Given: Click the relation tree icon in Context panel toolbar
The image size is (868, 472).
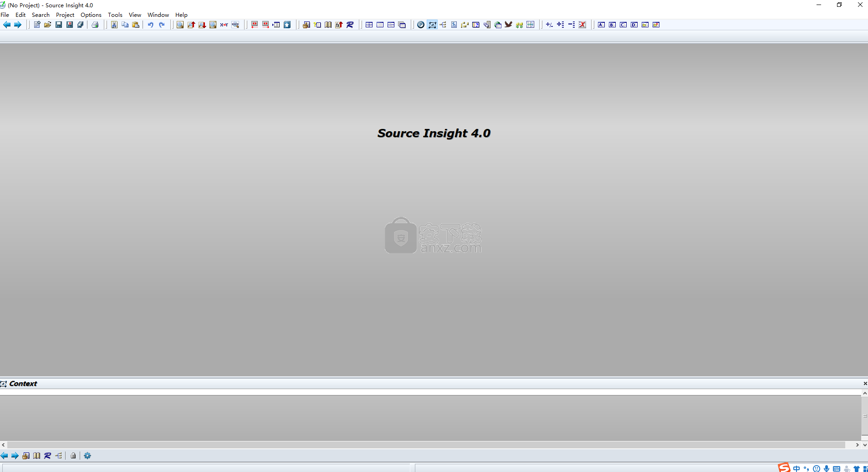Looking at the screenshot, I should 59,456.
